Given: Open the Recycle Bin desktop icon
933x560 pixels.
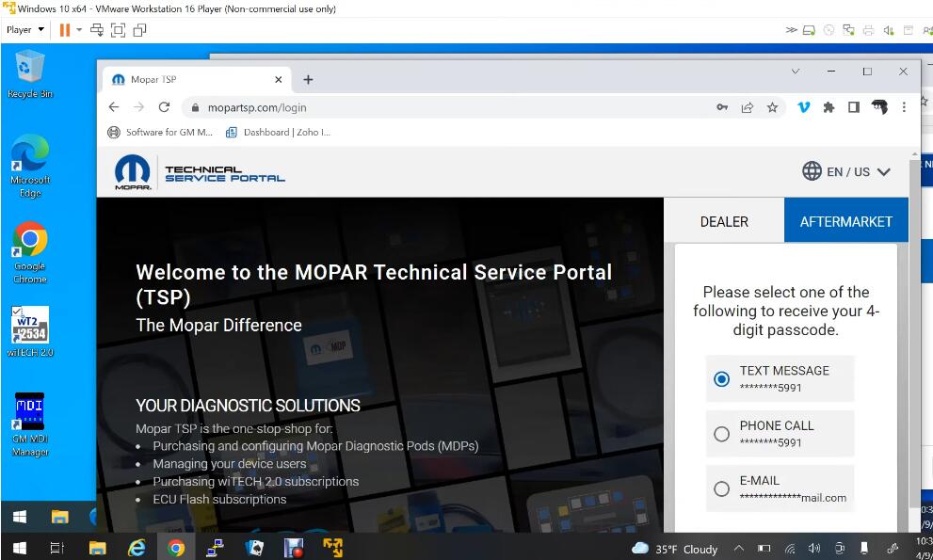Looking at the screenshot, I should pyautogui.click(x=29, y=73).
